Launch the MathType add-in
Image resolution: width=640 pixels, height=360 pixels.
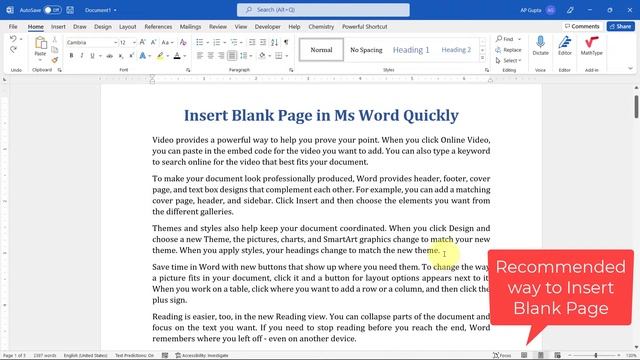[591, 45]
